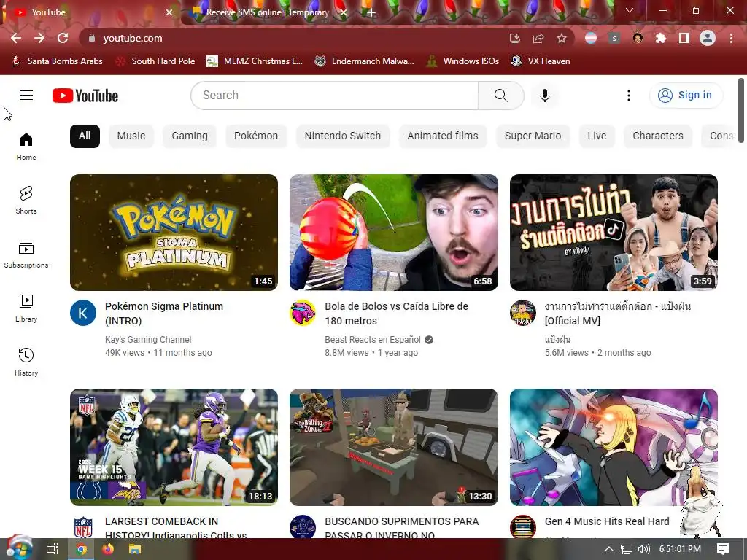This screenshot has width=747, height=560.
Task: Click Beast Reacts channel avatar
Action: (x=303, y=313)
